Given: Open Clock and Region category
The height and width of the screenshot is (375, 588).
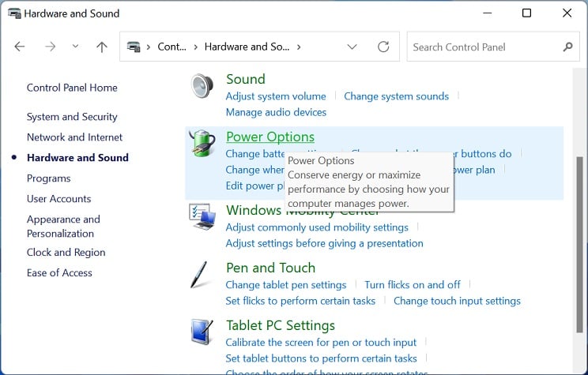Looking at the screenshot, I should [x=66, y=253].
